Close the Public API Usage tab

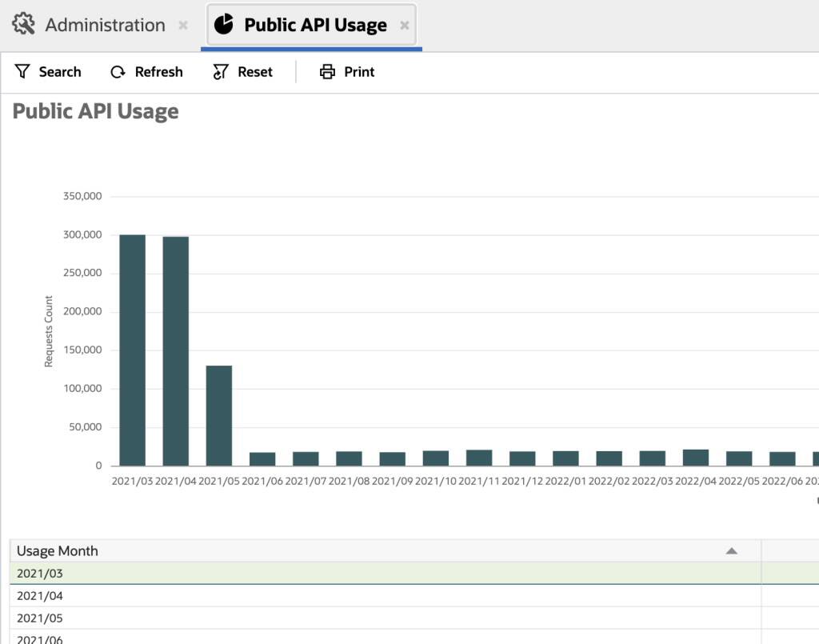405,25
